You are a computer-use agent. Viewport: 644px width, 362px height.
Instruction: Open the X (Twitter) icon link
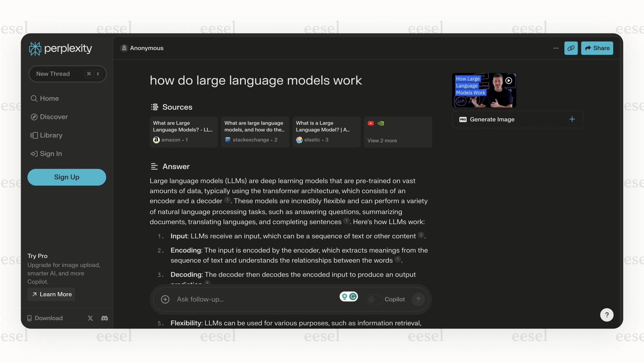[x=90, y=318]
